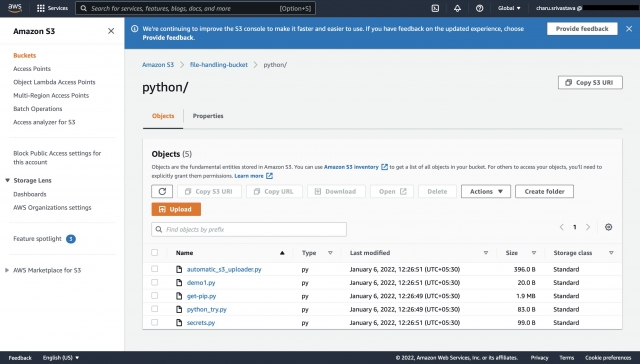Click the footer Feedback link
The height and width of the screenshot is (364, 640).
(x=20, y=358)
